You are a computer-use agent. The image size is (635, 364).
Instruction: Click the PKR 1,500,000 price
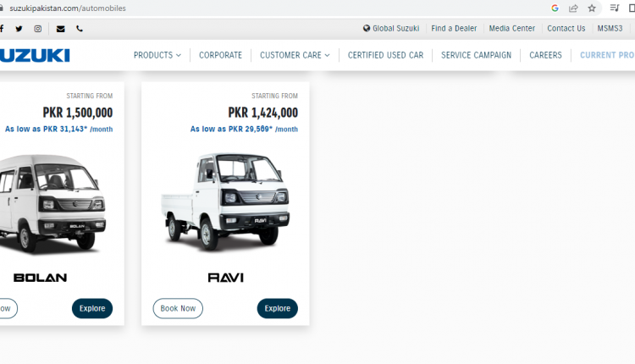78,113
